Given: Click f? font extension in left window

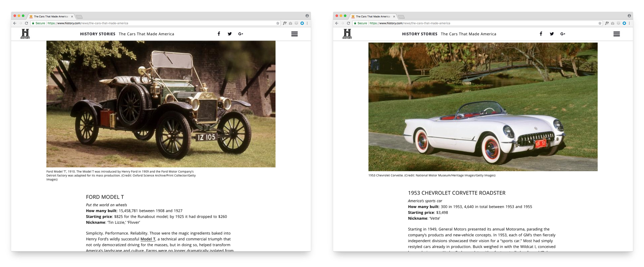Looking at the screenshot, I should pyautogui.click(x=285, y=23).
